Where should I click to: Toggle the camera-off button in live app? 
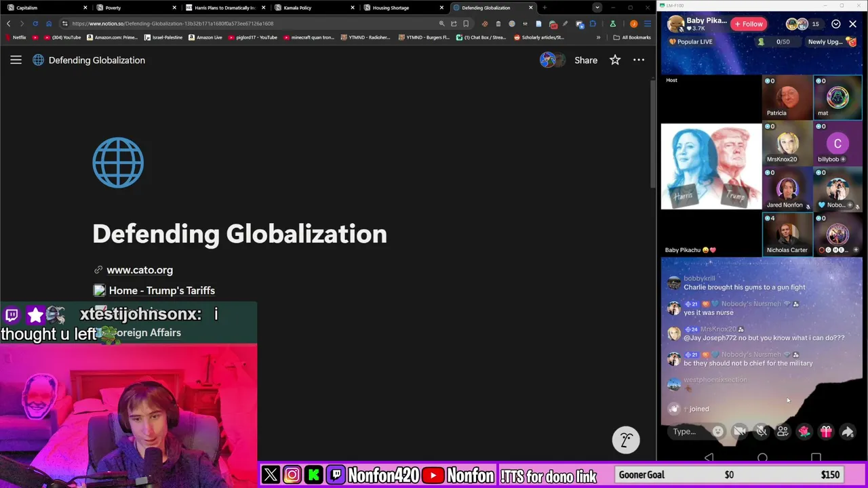coord(740,431)
